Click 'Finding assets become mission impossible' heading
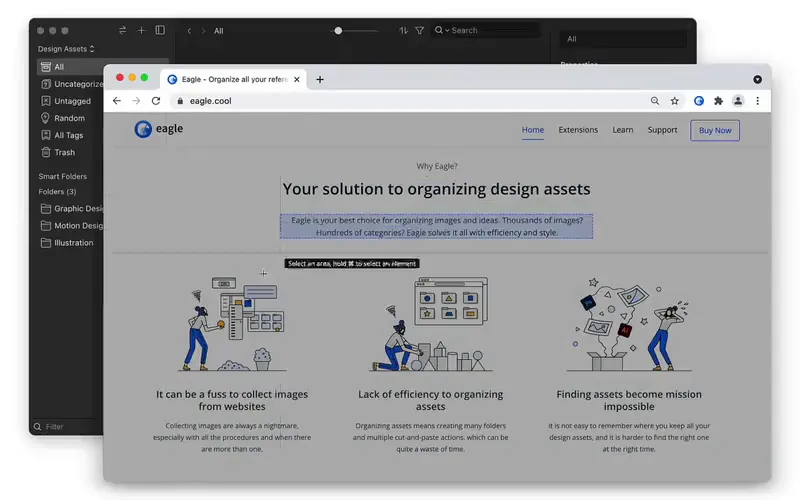Screen dimensions: 800x500 coord(629,400)
